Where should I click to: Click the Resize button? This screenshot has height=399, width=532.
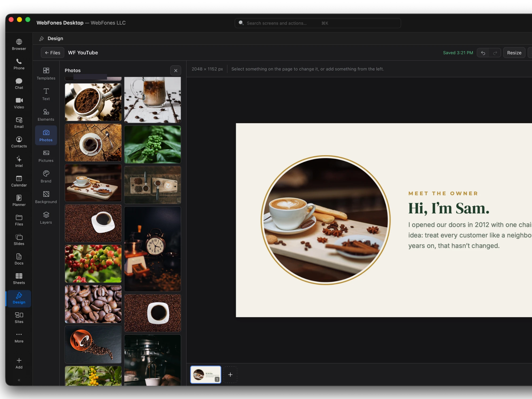514,53
